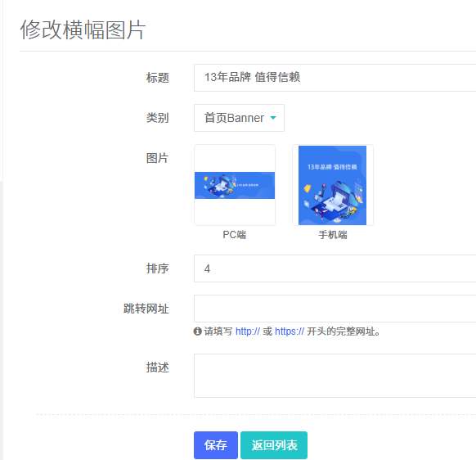The height and width of the screenshot is (460, 476).
Task: Click the http:// text in the hint
Action: 248,331
